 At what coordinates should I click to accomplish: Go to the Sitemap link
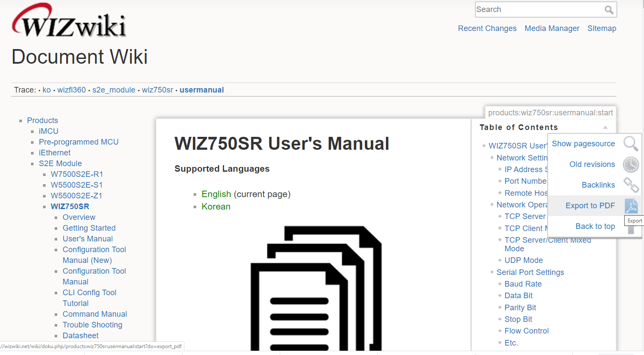pyautogui.click(x=602, y=28)
